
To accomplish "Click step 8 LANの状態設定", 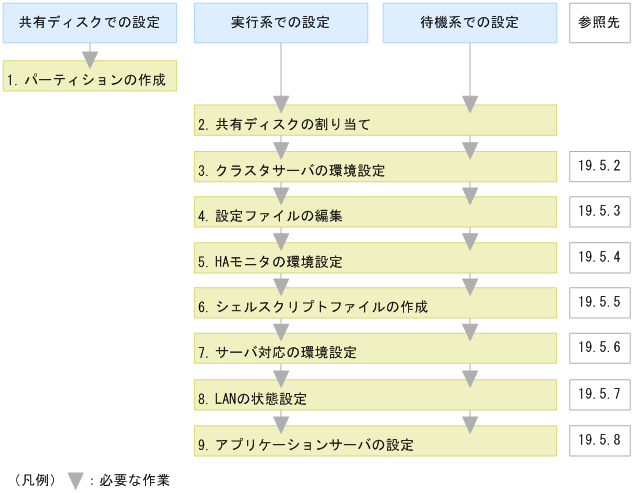I will [x=375, y=397].
